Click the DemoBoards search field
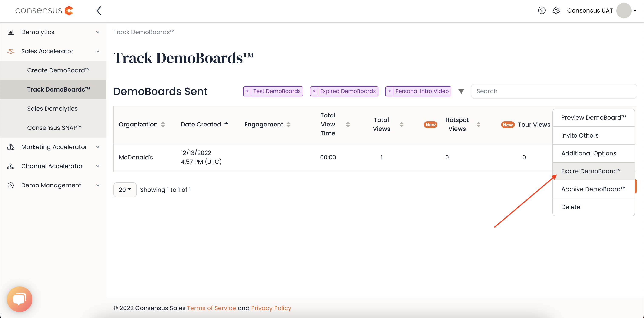 554,91
